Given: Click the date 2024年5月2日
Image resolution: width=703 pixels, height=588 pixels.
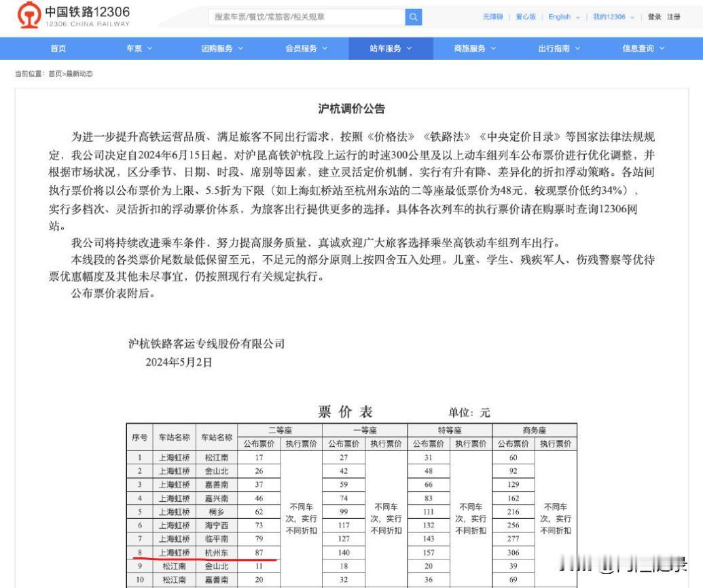Looking at the screenshot, I should point(179,362).
